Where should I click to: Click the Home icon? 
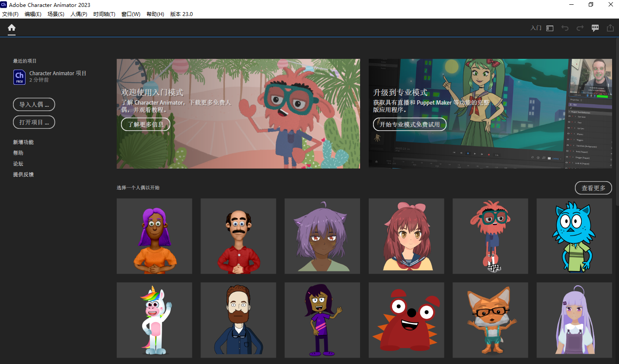pyautogui.click(x=12, y=28)
